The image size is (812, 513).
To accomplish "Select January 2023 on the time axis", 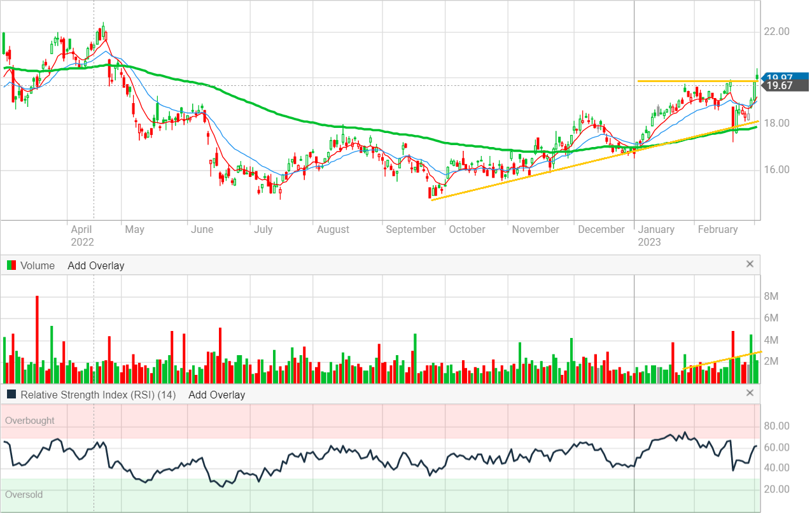I will (656, 235).
